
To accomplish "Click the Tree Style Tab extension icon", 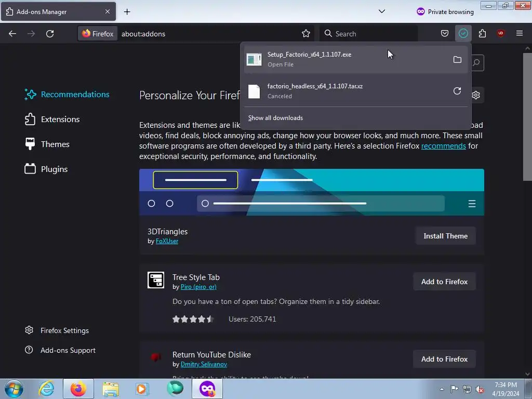I will tap(156, 280).
